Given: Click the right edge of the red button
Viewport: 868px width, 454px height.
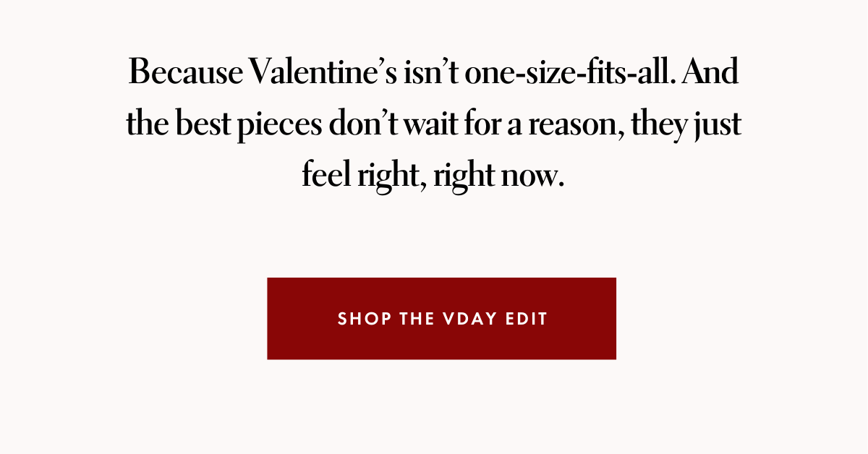Looking at the screenshot, I should tap(613, 318).
